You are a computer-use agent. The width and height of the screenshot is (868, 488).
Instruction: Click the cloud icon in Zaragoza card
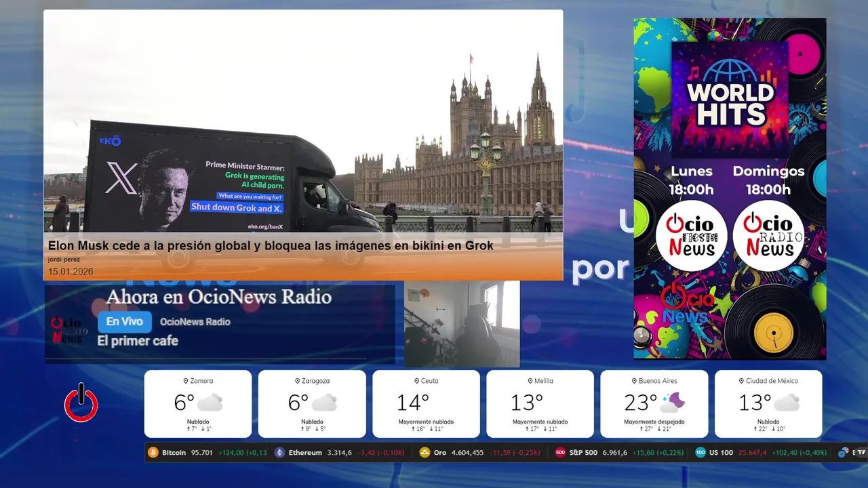[324, 403]
